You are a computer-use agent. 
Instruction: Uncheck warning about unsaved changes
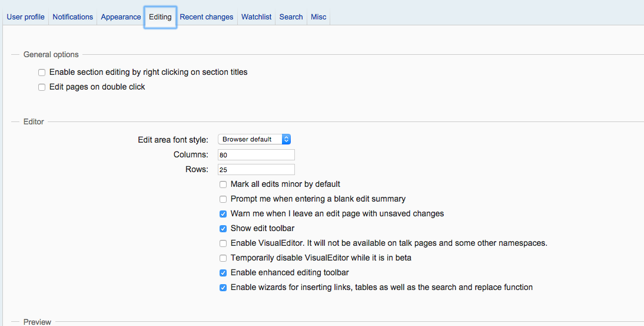(223, 214)
